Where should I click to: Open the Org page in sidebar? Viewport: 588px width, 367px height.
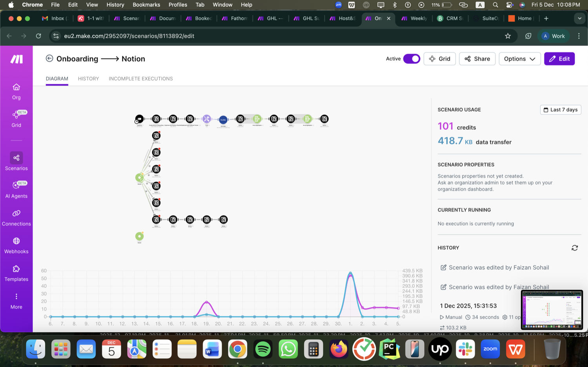[16, 92]
